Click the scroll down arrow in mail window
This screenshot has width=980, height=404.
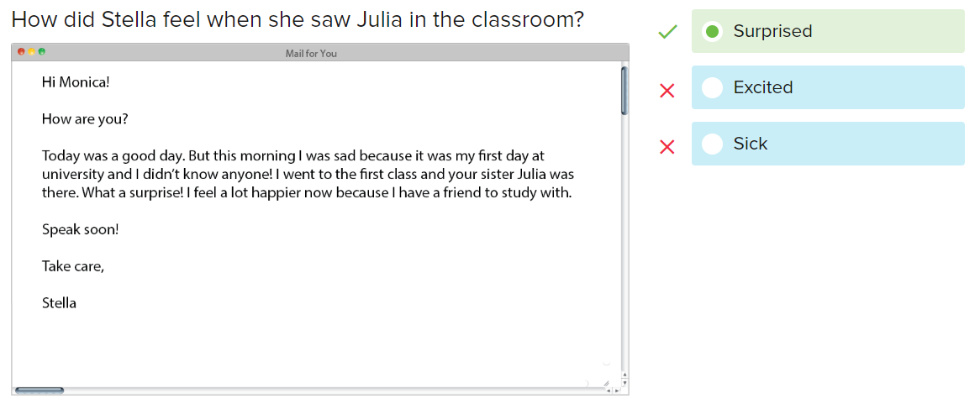coord(625,383)
